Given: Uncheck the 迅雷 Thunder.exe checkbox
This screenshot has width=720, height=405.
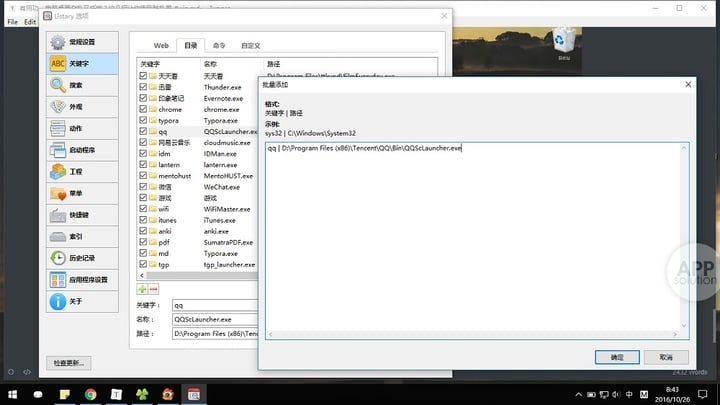Looking at the screenshot, I should pos(143,87).
